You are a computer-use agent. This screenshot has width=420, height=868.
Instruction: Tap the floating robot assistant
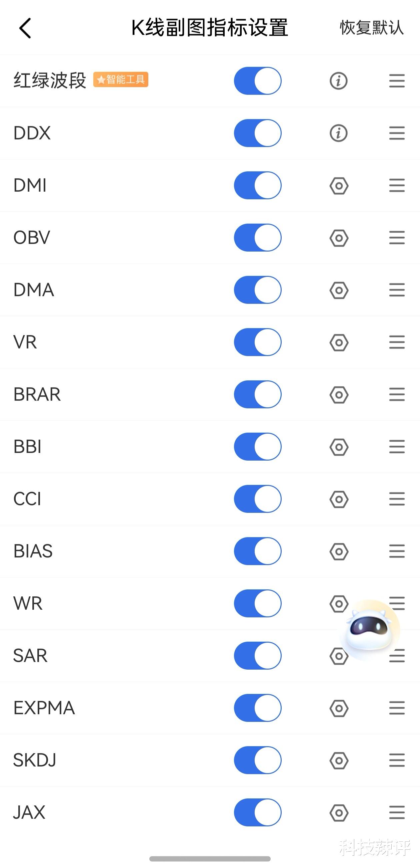tap(370, 629)
